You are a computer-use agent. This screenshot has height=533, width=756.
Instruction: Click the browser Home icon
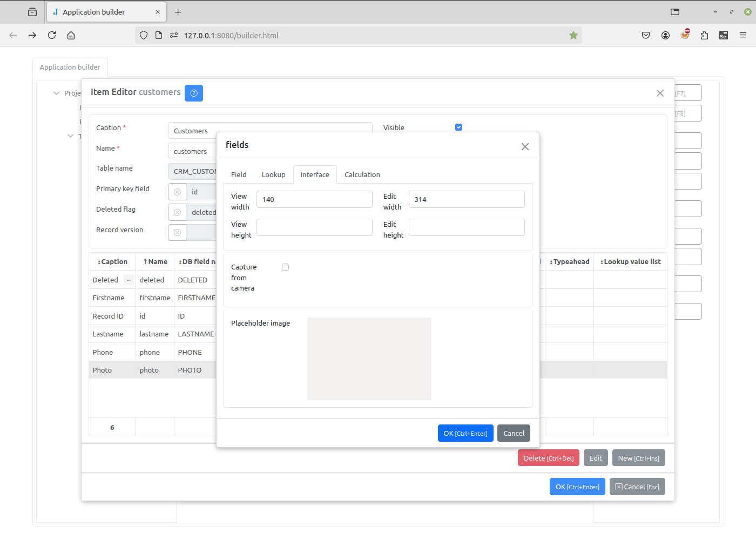[x=71, y=35]
